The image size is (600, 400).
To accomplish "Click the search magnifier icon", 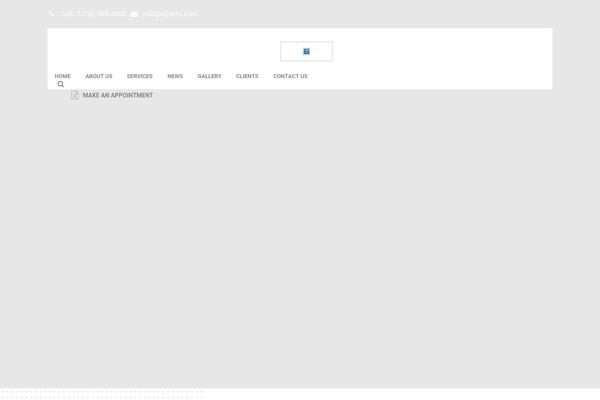I will pos(61,84).
